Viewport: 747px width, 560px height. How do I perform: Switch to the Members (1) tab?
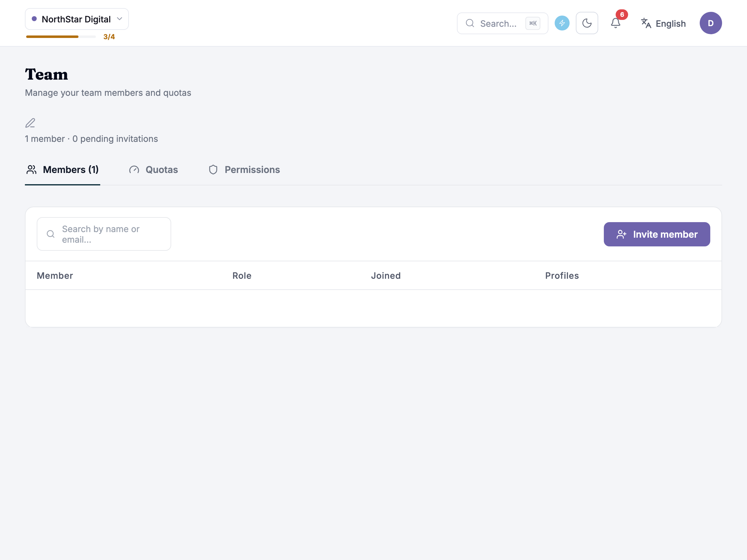(x=63, y=170)
